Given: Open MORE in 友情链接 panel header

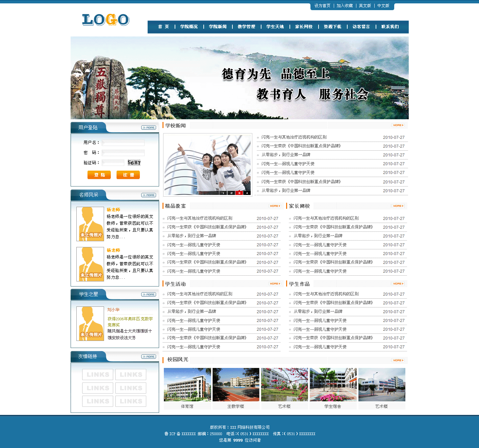Looking at the screenshot, I should pyautogui.click(x=149, y=357).
